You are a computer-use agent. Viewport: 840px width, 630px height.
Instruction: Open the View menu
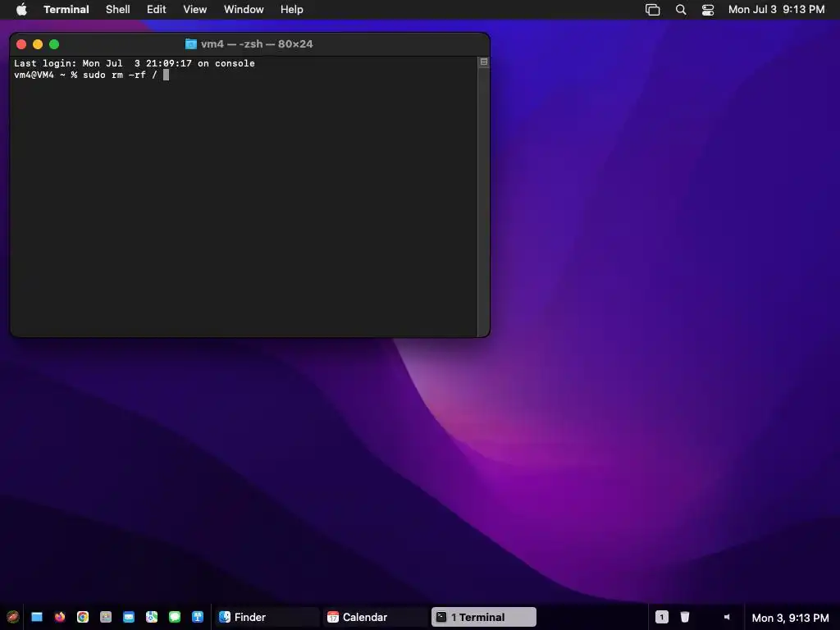[x=195, y=10]
